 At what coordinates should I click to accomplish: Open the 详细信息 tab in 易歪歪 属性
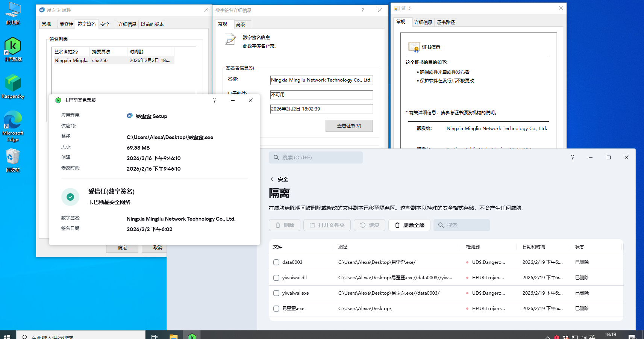coord(127,24)
